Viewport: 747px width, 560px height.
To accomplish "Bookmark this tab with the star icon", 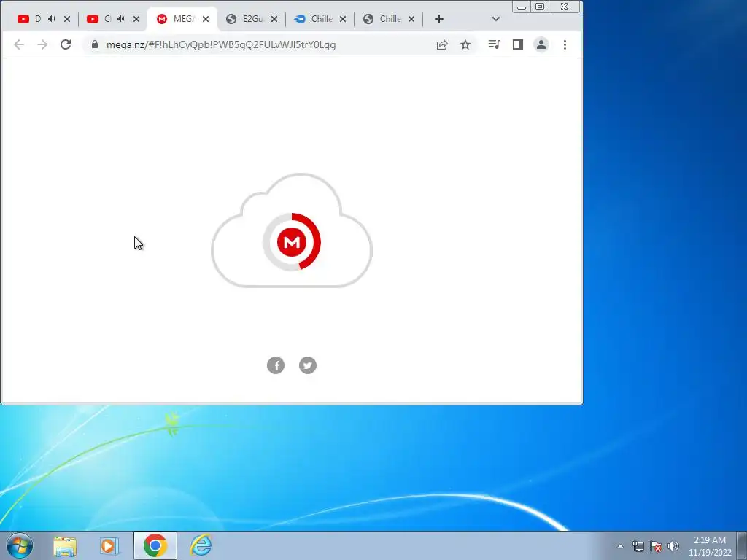I will [465, 44].
